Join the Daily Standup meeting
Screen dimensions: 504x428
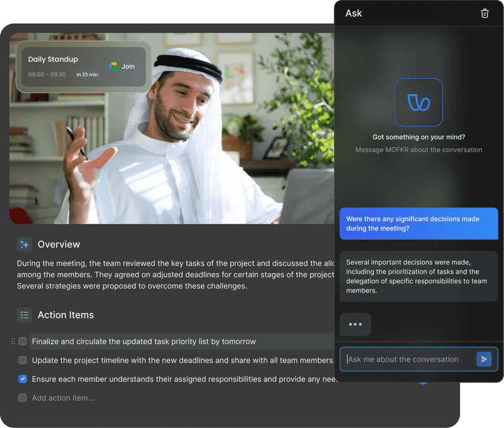[x=128, y=67]
